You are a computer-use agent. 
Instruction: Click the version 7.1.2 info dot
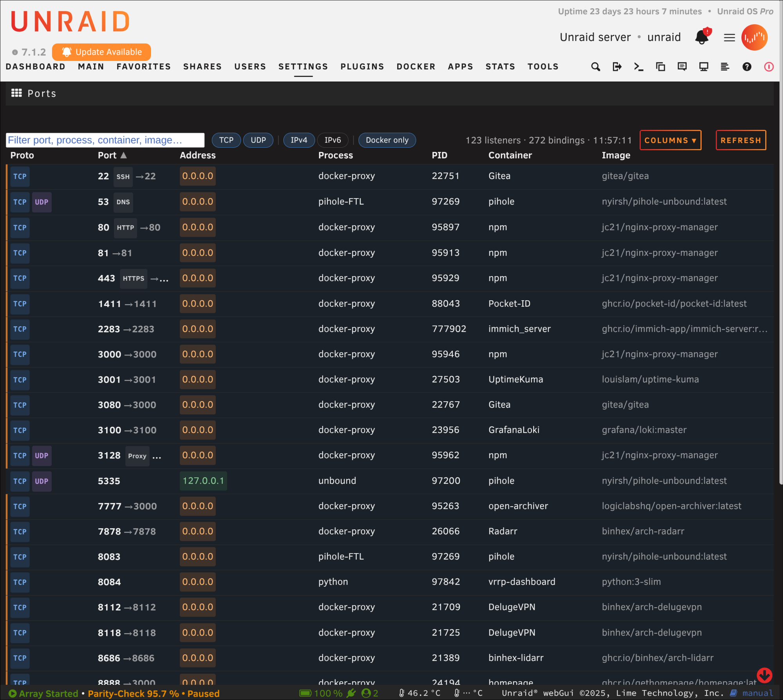(15, 52)
